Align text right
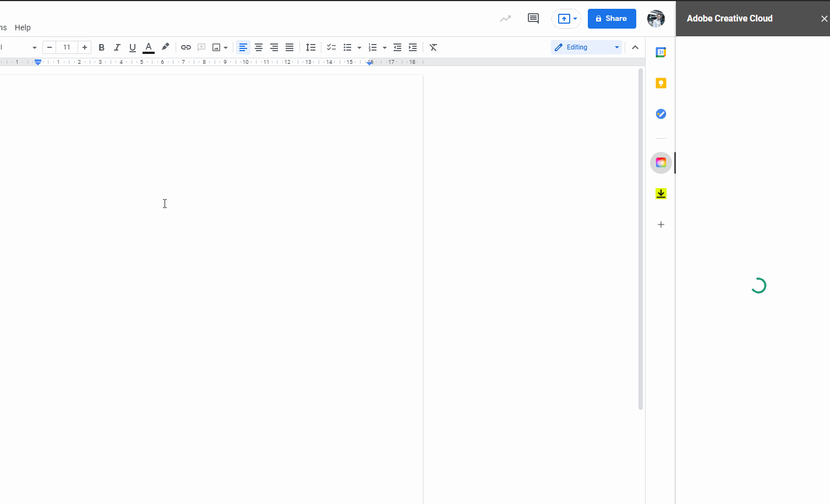 coord(274,47)
